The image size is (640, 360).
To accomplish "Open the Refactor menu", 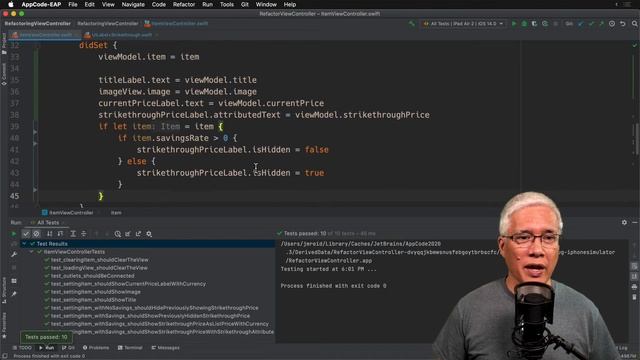I will 184,4.
